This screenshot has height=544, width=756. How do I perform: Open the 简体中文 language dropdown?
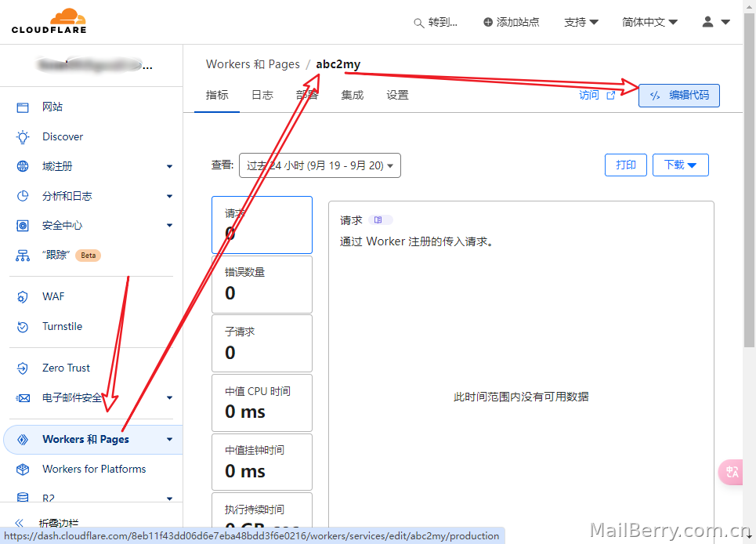pos(649,22)
